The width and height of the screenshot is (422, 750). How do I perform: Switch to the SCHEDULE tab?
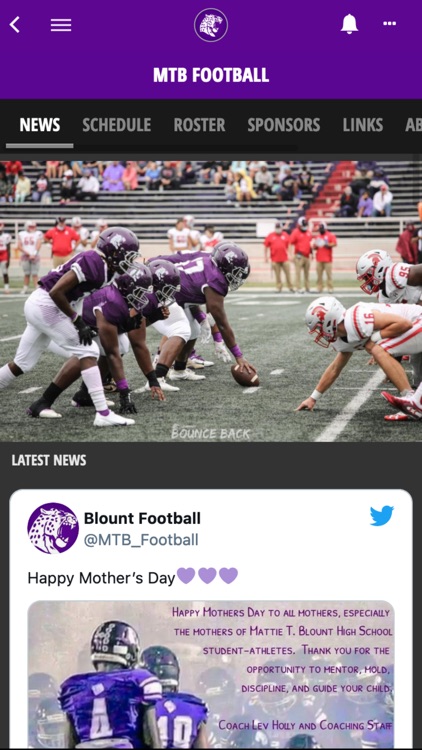(117, 125)
